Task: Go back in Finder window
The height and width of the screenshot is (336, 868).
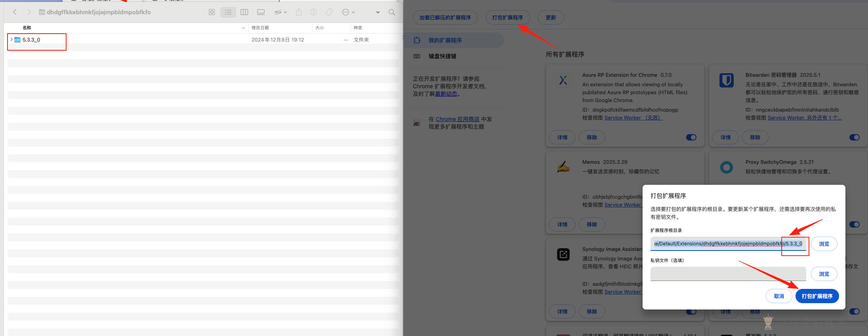Action: (x=15, y=12)
